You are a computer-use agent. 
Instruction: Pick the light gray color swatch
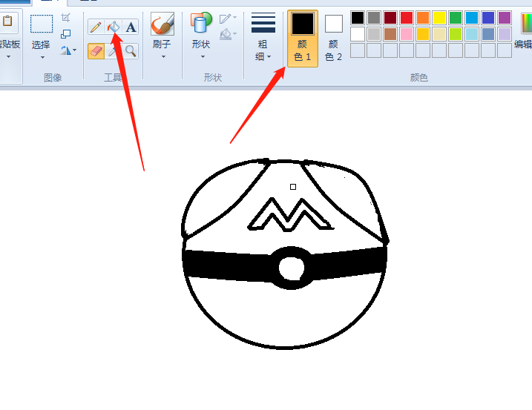tap(374, 34)
